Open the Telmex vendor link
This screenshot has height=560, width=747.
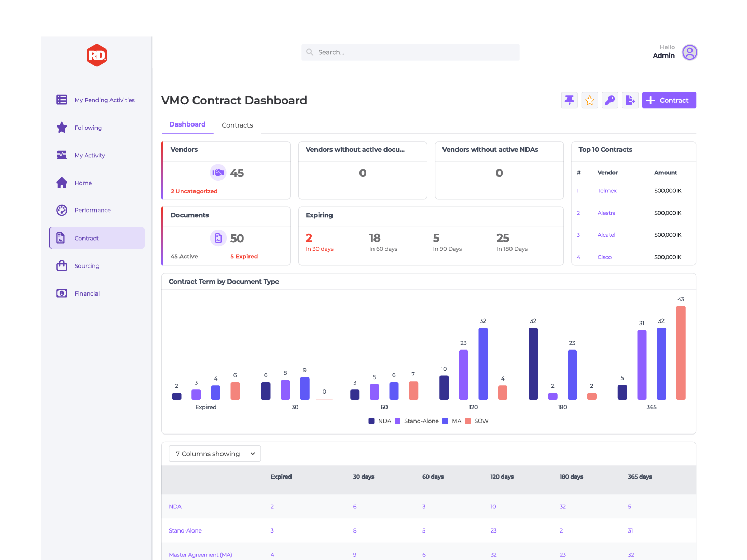click(x=607, y=190)
